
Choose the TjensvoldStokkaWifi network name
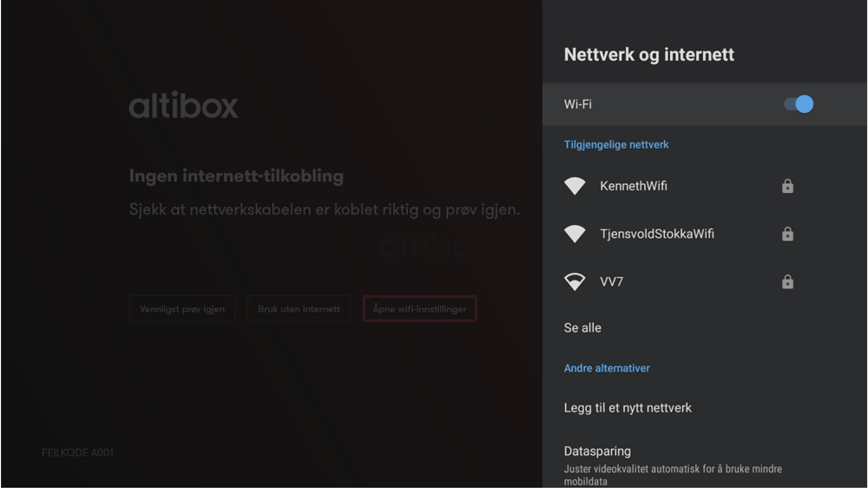pos(657,234)
